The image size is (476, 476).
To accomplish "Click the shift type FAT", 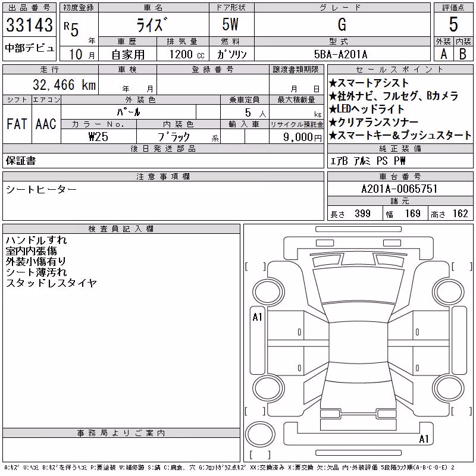I will pyautogui.click(x=17, y=124).
